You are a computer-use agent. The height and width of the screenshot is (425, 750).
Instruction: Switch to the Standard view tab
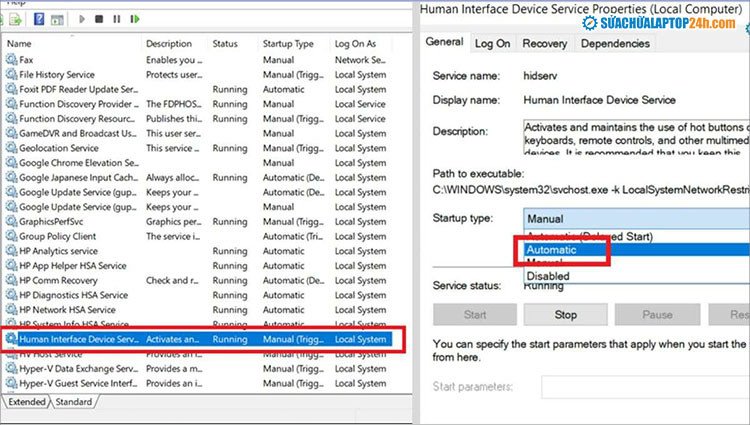tap(74, 402)
